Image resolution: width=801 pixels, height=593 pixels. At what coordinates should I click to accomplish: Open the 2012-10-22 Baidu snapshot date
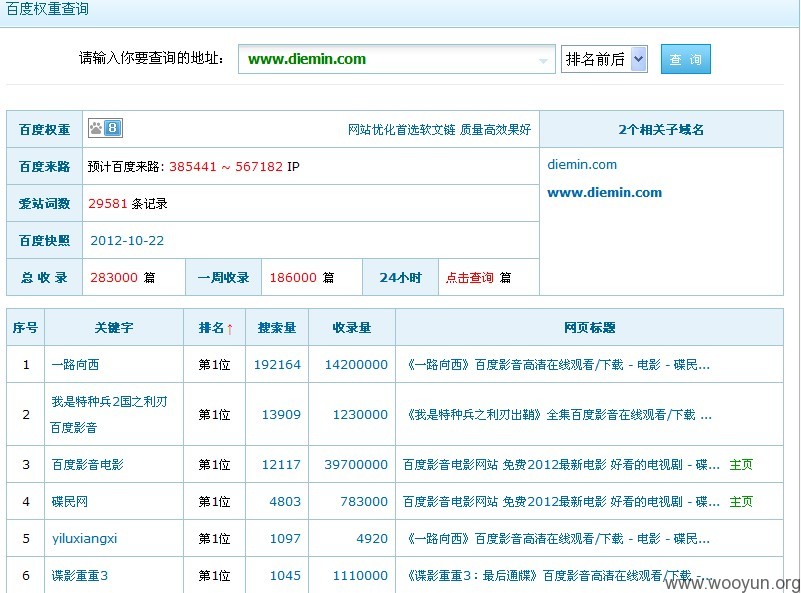point(127,241)
